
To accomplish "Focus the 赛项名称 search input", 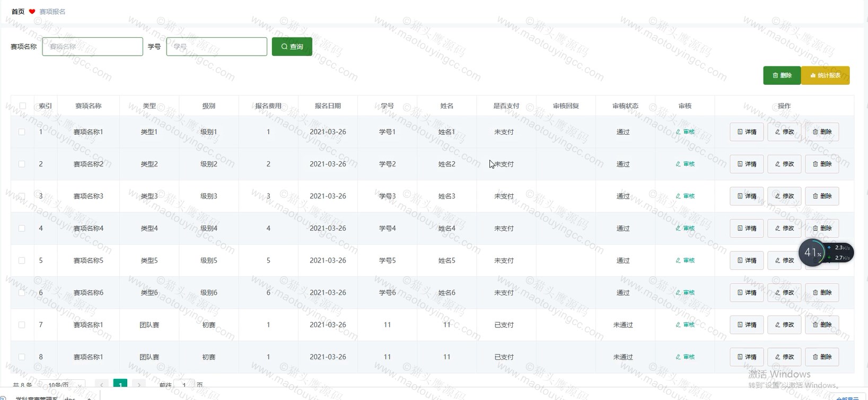I will (x=92, y=47).
